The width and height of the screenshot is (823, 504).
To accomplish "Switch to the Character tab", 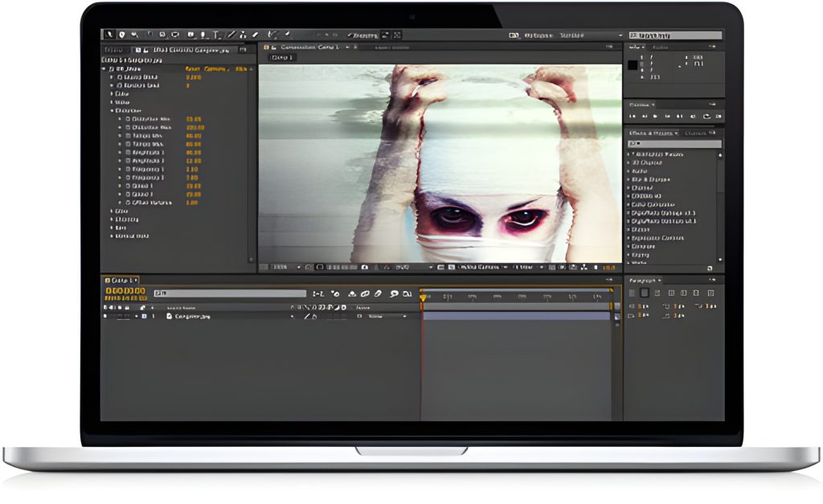I will coord(695,133).
